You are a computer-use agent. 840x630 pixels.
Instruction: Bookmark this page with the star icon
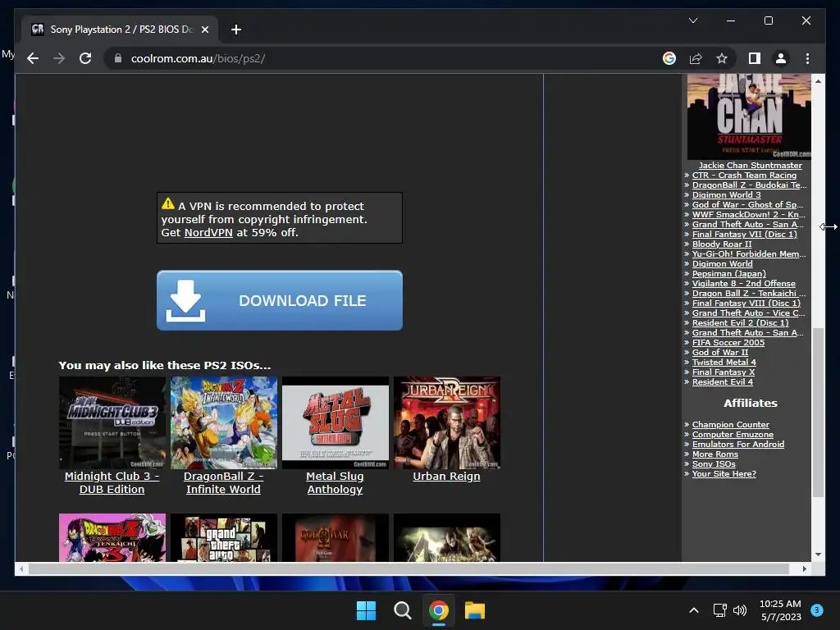pyautogui.click(x=722, y=58)
